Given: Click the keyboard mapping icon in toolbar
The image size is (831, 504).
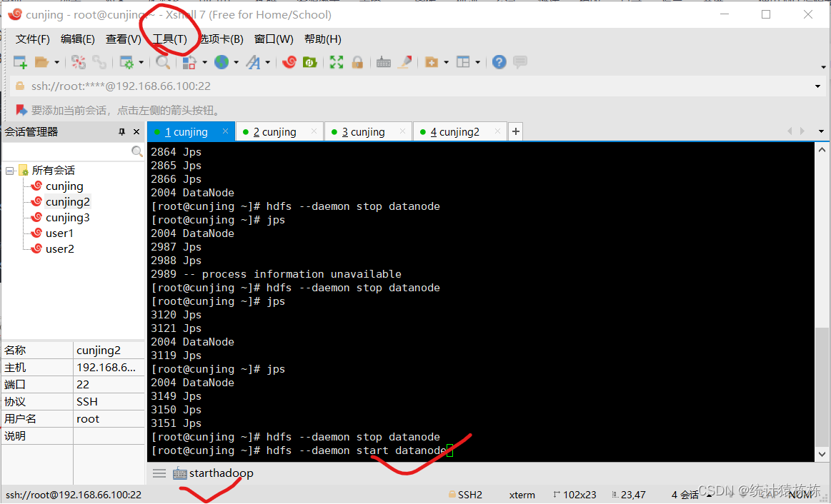Looking at the screenshot, I should click(384, 62).
